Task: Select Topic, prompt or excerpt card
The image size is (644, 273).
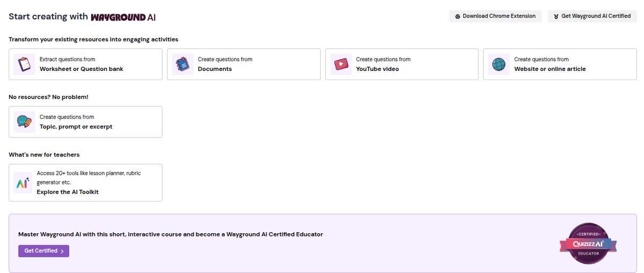Action: 85,122
